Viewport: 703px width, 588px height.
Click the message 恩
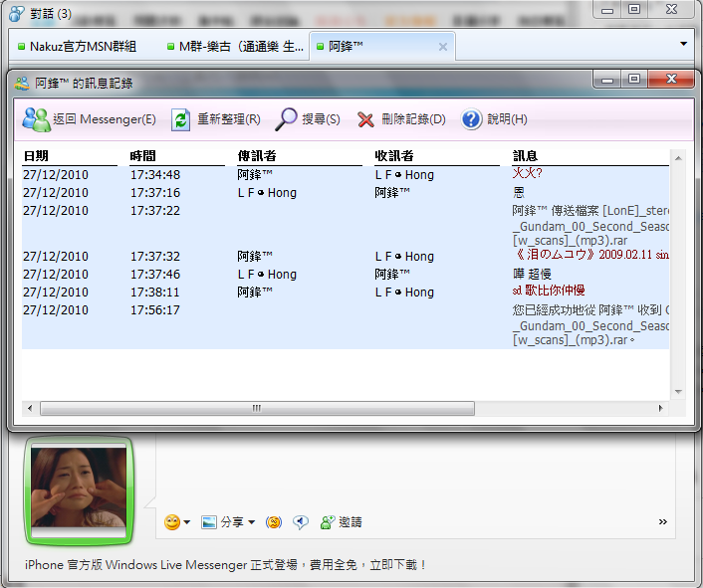[x=519, y=193]
